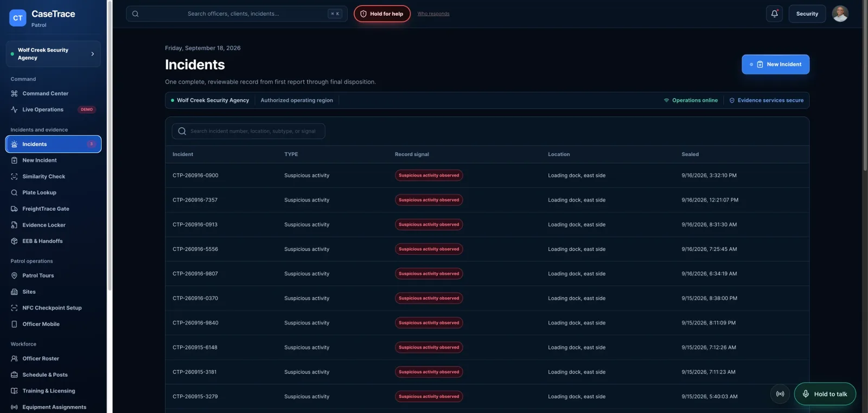
Task: Expand the Wolf Creek Security Agency switcher
Action: [x=53, y=54]
